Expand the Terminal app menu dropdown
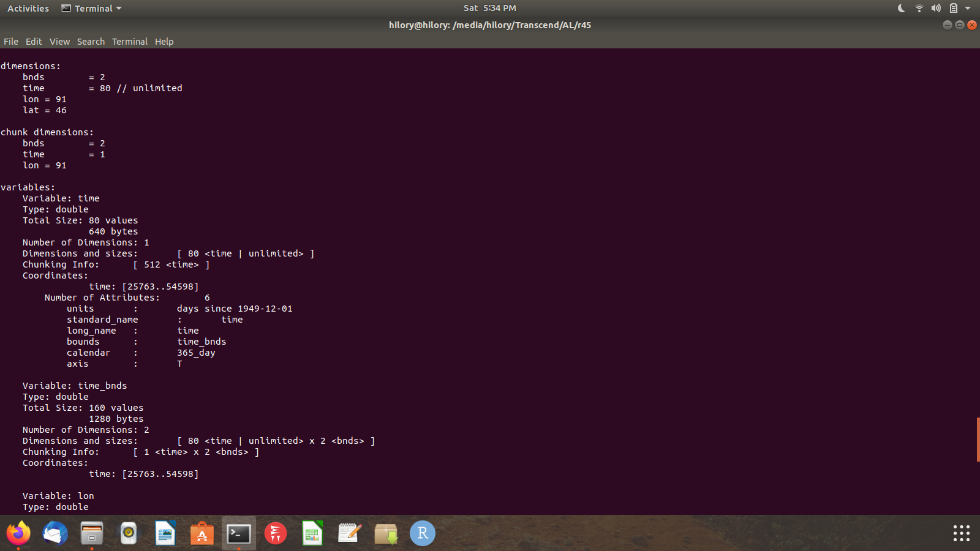This screenshot has height=551, width=980. coord(92,8)
